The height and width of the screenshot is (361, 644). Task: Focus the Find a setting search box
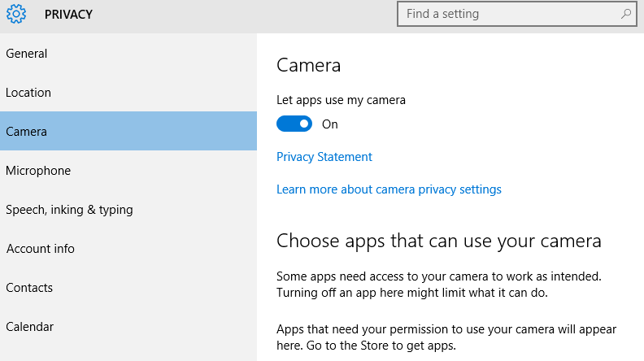point(516,14)
